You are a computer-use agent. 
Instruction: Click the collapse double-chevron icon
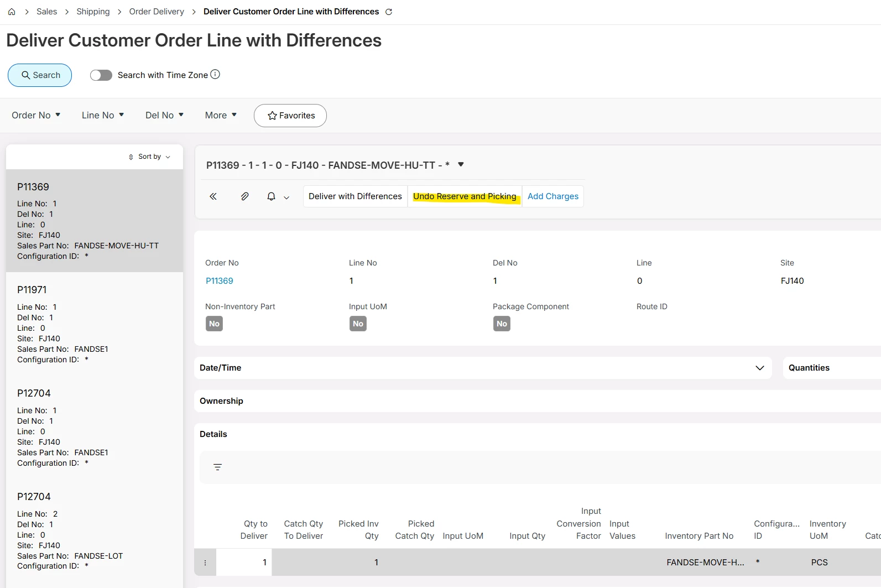point(213,196)
